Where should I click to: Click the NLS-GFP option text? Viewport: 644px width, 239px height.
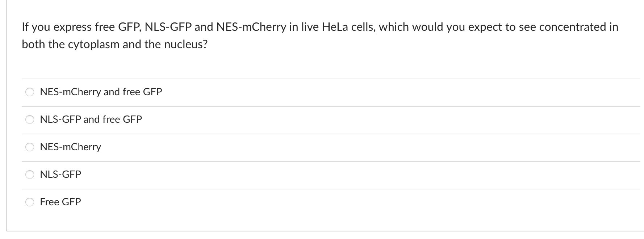60,175
